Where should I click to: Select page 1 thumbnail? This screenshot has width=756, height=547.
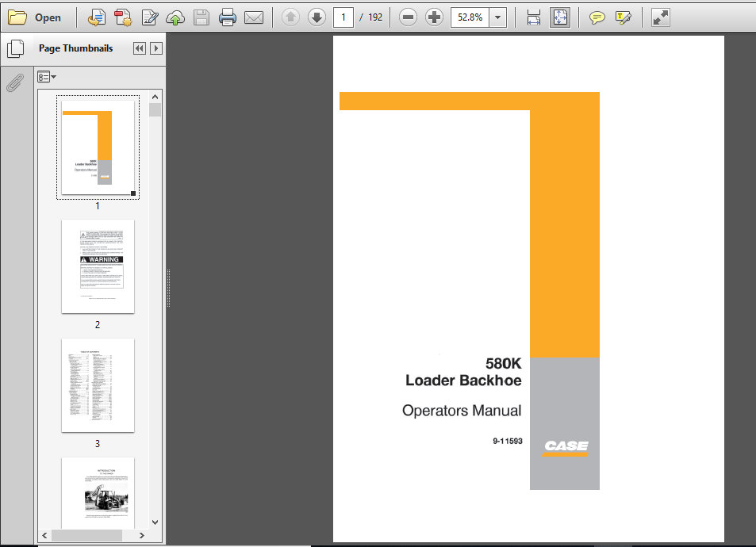click(x=98, y=147)
